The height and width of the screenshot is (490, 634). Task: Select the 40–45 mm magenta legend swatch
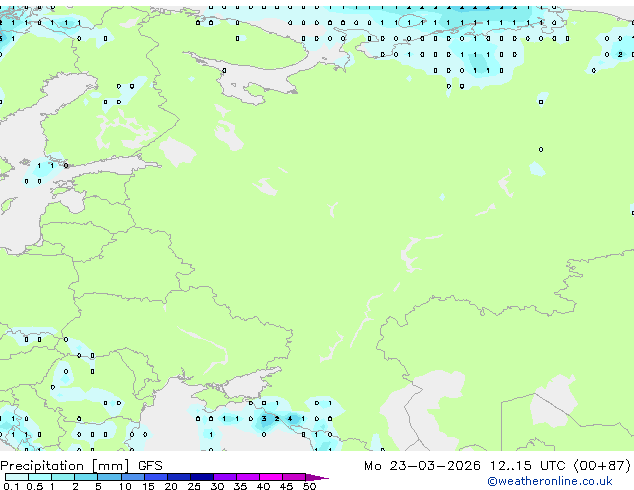pos(271,477)
